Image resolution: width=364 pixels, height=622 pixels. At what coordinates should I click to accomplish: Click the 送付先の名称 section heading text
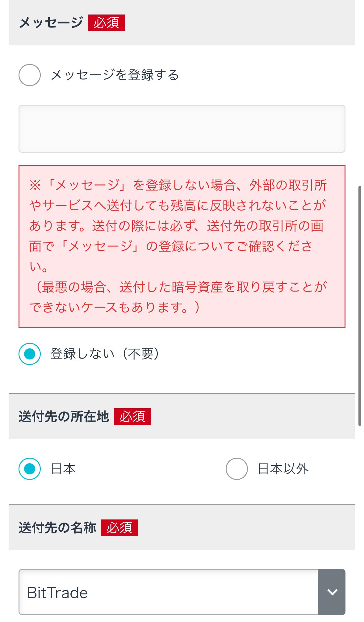click(x=57, y=528)
